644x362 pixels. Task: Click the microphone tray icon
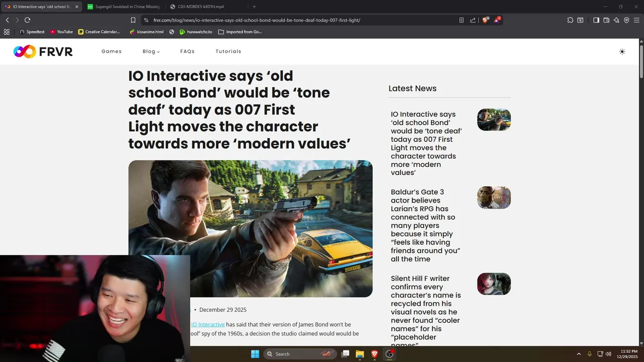590,354
